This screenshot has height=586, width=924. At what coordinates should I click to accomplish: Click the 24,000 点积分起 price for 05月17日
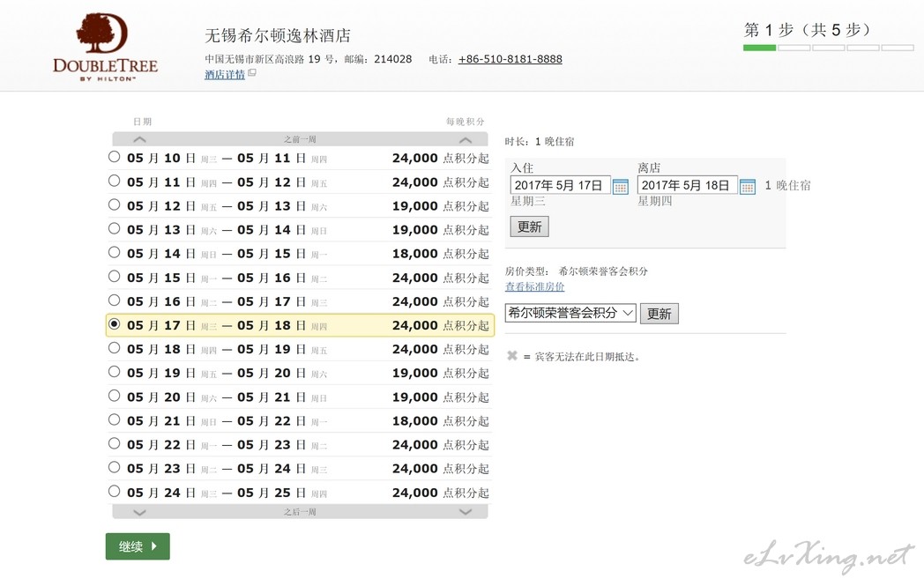[441, 325]
